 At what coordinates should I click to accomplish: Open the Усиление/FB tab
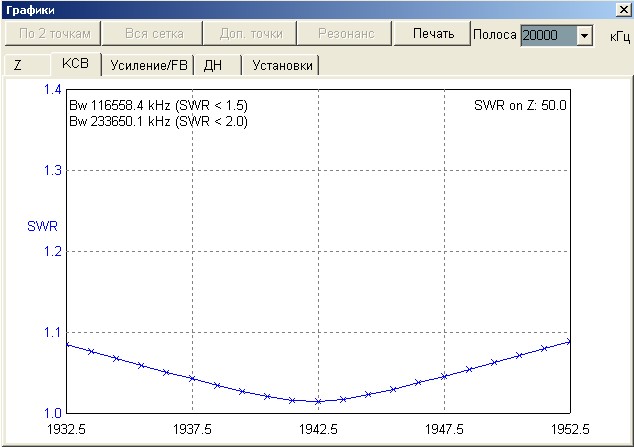[149, 65]
